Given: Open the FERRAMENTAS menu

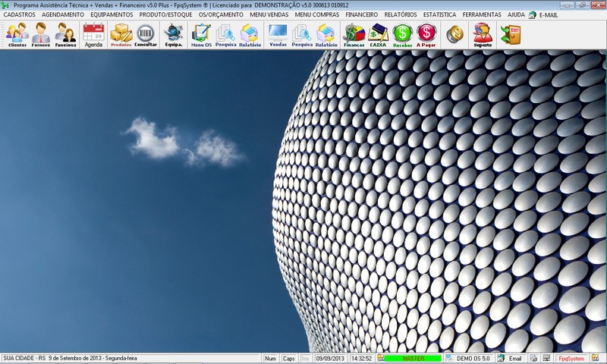Looking at the screenshot, I should (x=482, y=14).
